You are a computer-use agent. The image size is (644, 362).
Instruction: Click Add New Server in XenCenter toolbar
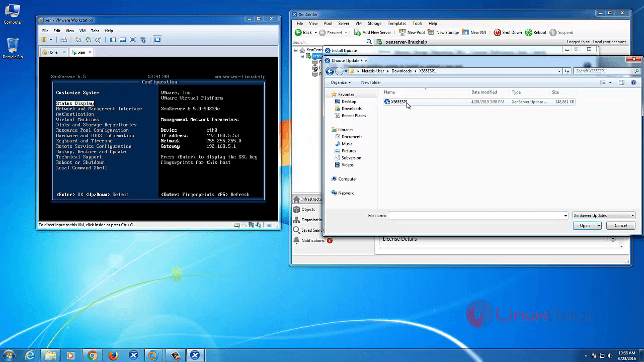coord(372,32)
